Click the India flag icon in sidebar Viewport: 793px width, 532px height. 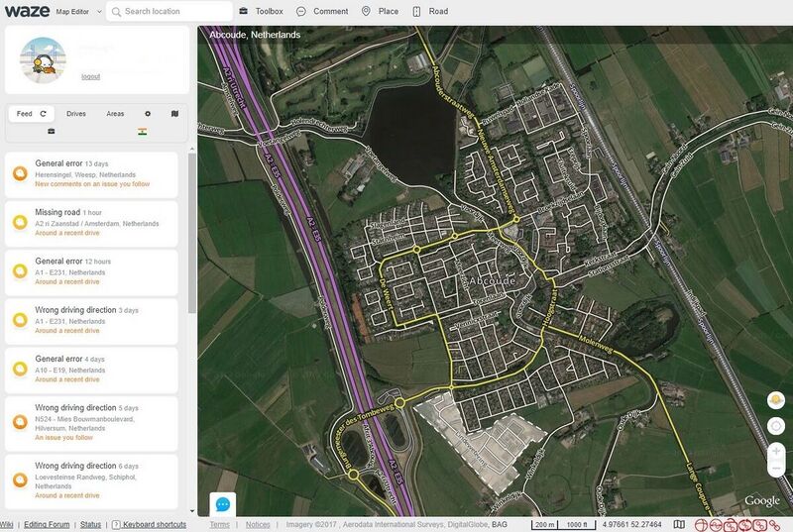[143, 132]
